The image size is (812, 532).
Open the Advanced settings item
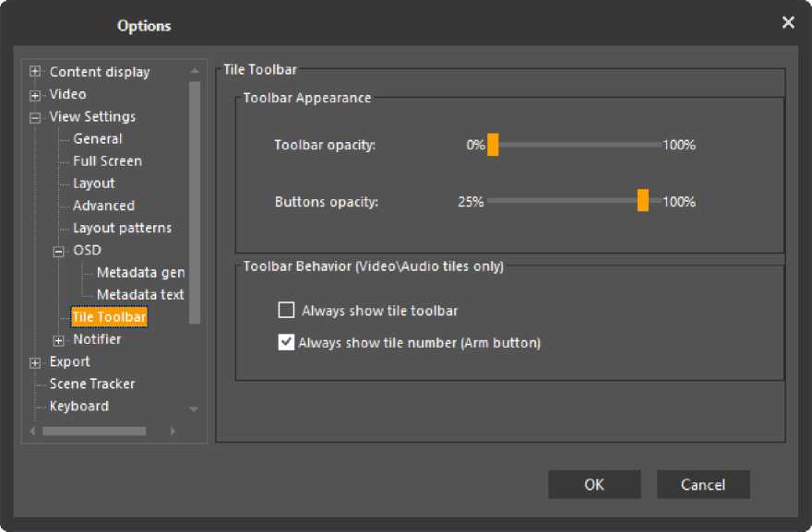(x=103, y=206)
